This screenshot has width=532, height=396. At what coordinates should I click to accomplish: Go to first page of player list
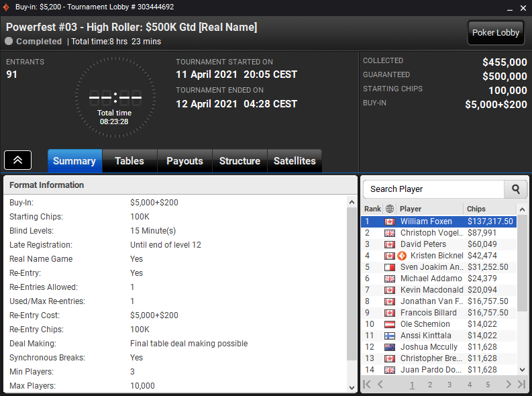367,384
